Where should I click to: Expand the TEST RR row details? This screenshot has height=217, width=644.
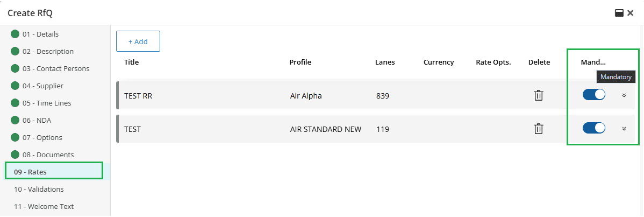pyautogui.click(x=624, y=95)
